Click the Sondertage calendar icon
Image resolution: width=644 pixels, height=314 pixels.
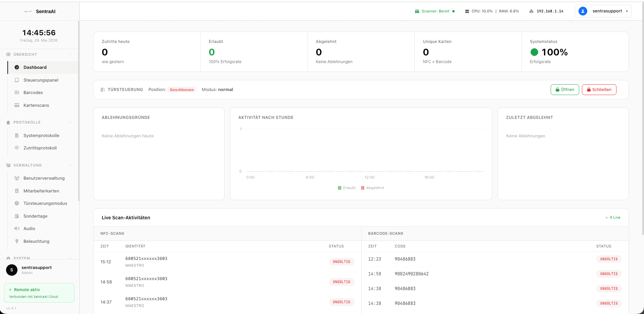coord(17,216)
